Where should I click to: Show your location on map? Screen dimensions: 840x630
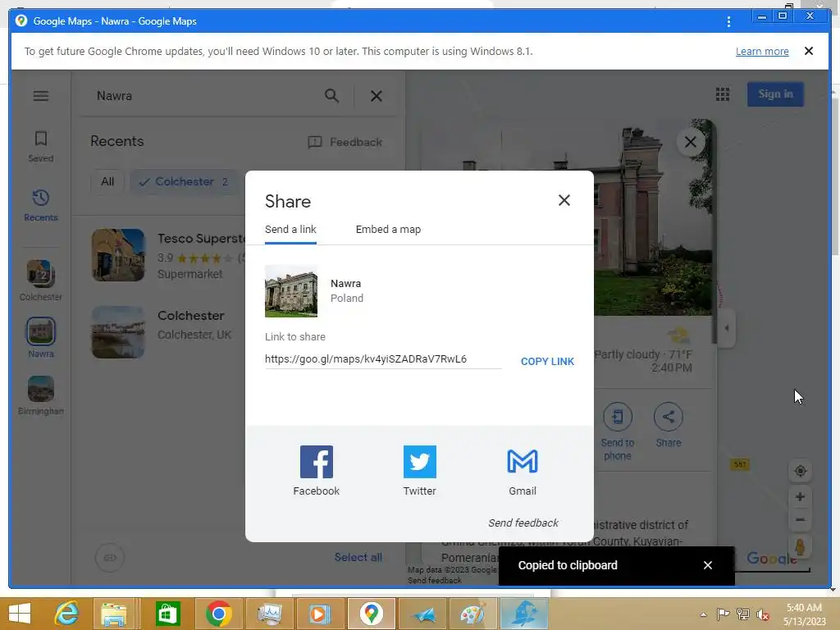pyautogui.click(x=800, y=471)
